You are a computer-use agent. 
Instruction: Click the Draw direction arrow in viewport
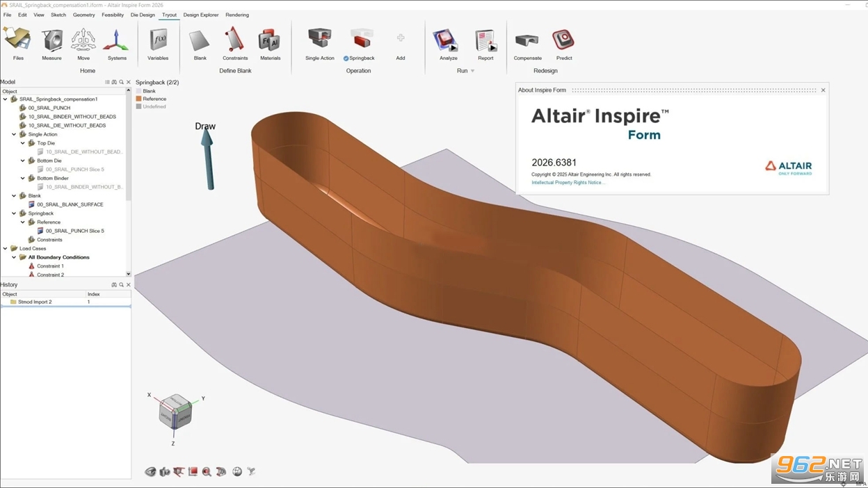pyautogui.click(x=207, y=160)
